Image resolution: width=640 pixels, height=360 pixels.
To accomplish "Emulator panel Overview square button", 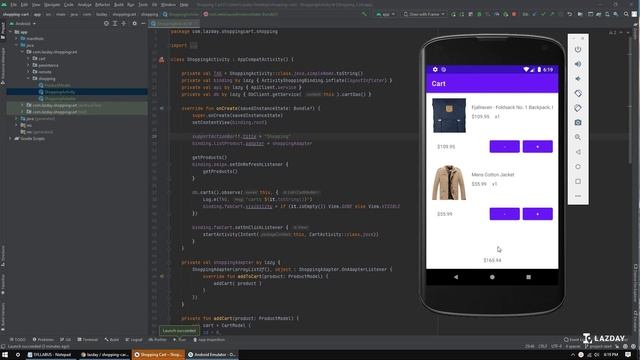I will [x=578, y=181].
